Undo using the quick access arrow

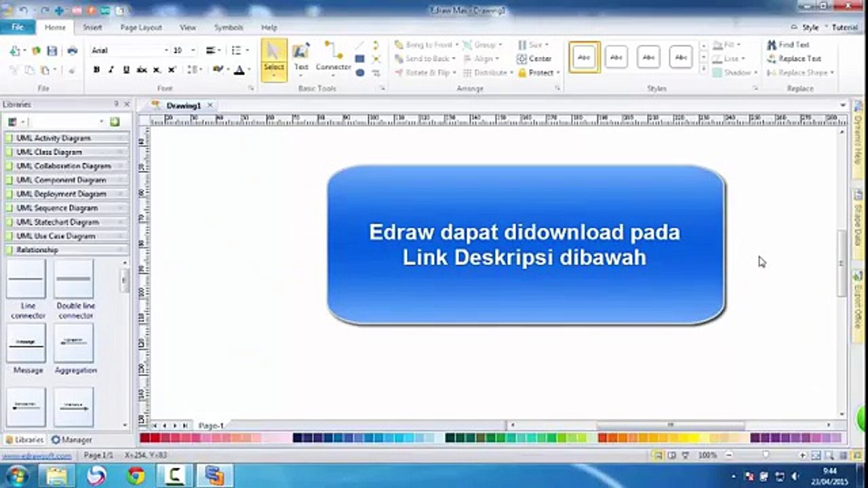click(23, 11)
